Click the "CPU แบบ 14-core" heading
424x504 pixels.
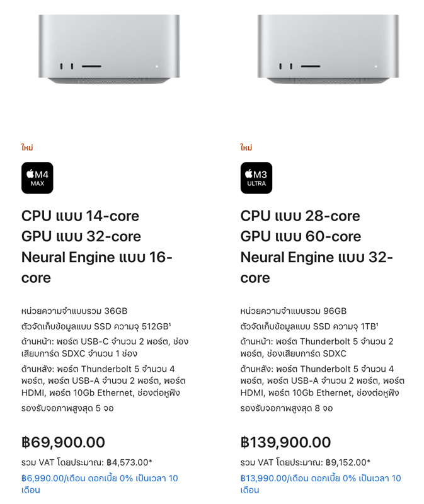click(81, 216)
